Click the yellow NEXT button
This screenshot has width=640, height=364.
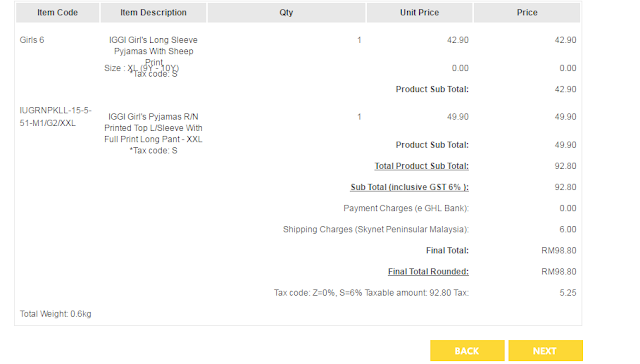click(x=545, y=351)
